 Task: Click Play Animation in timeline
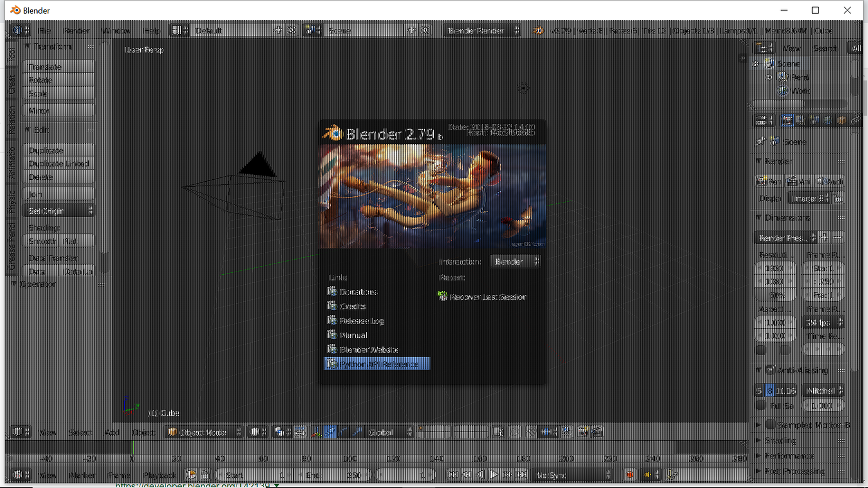[x=494, y=475]
